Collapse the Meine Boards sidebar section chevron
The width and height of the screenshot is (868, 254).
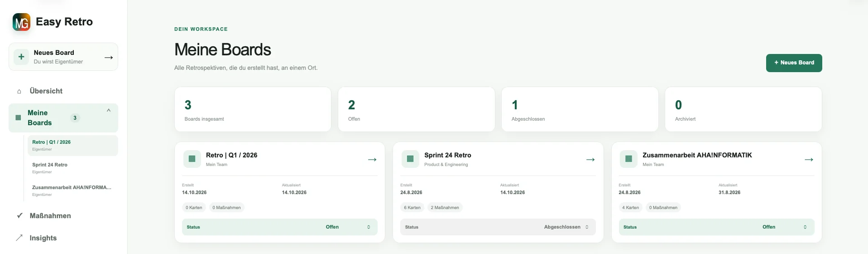(x=109, y=111)
